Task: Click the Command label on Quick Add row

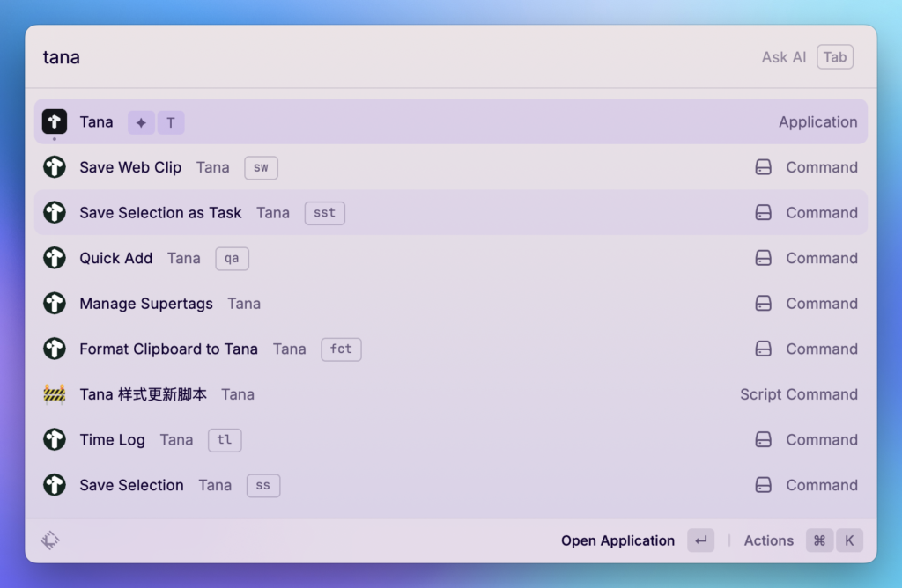Action: (x=822, y=258)
